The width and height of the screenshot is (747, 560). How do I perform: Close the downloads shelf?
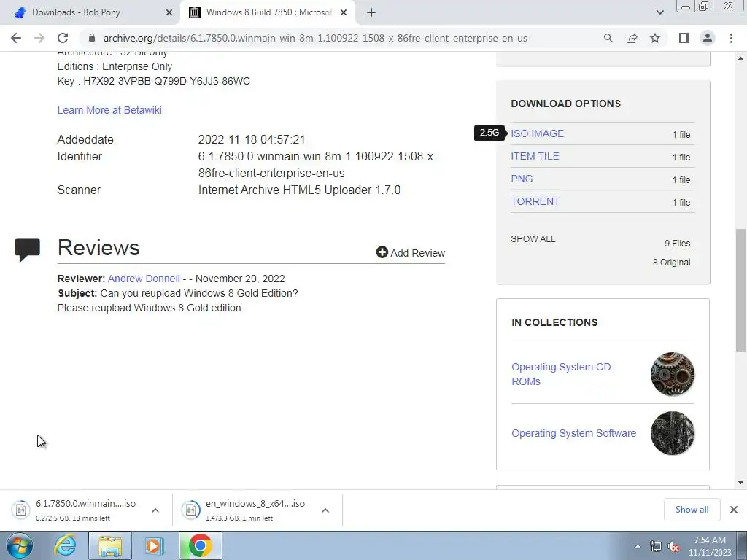734,510
